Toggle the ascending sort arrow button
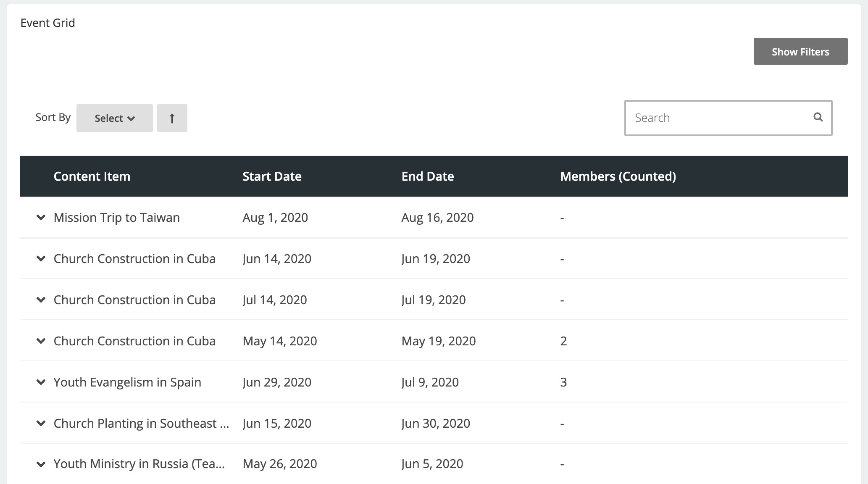 172,118
